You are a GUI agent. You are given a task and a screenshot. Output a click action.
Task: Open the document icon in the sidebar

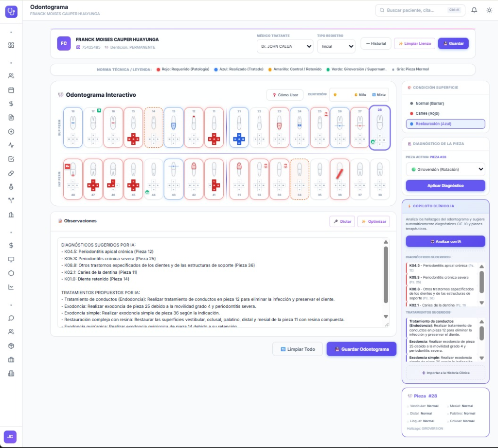[x=11, y=118]
